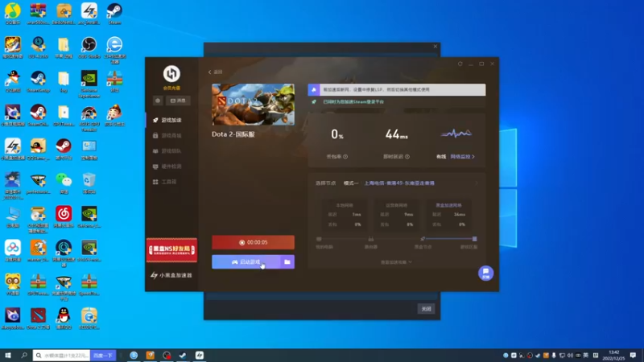Select the WeChat desktop icon
Image resolution: width=644 pixels, height=362 pixels.
coord(64,183)
